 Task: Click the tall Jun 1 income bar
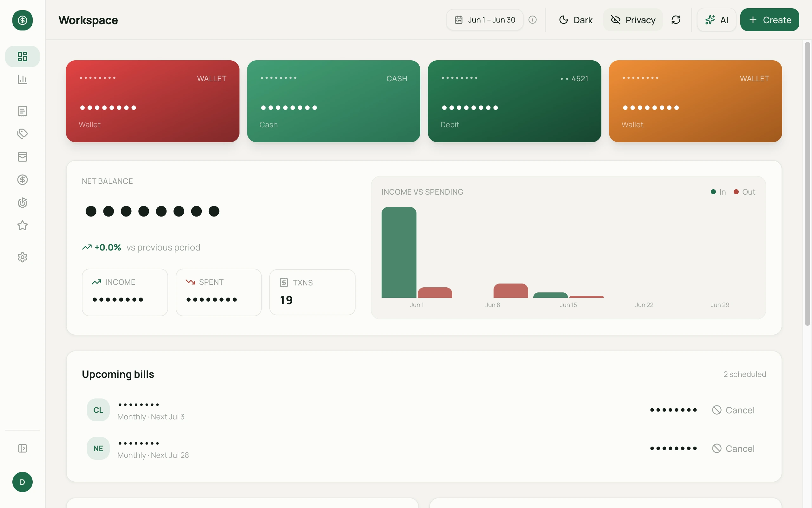pos(399,252)
